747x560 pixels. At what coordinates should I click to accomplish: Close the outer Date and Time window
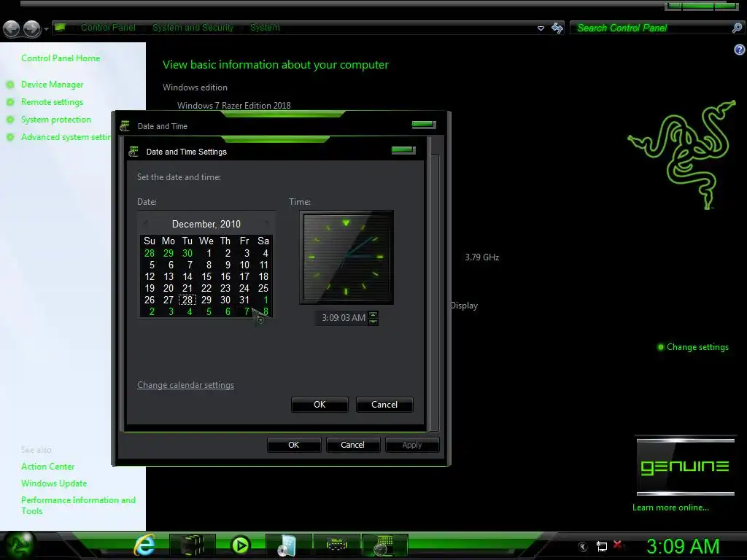coord(424,124)
